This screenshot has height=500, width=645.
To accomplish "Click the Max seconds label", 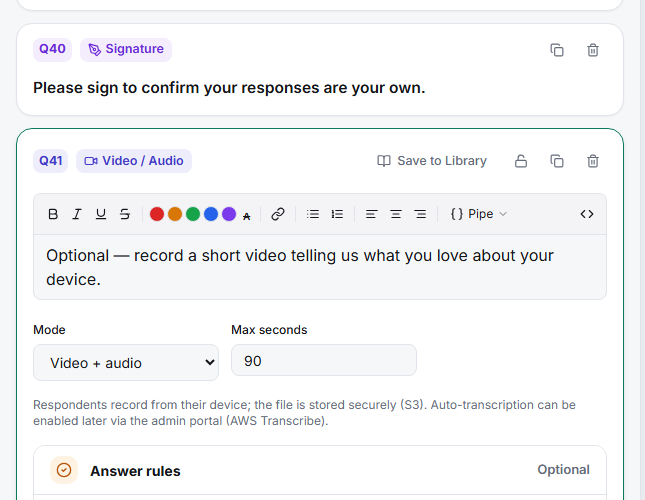I will pyautogui.click(x=269, y=330).
